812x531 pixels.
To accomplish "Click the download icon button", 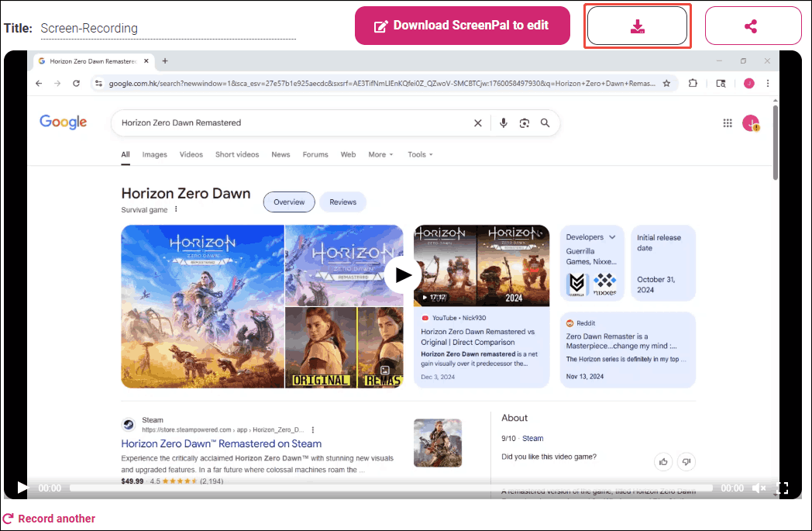I will pyautogui.click(x=637, y=26).
